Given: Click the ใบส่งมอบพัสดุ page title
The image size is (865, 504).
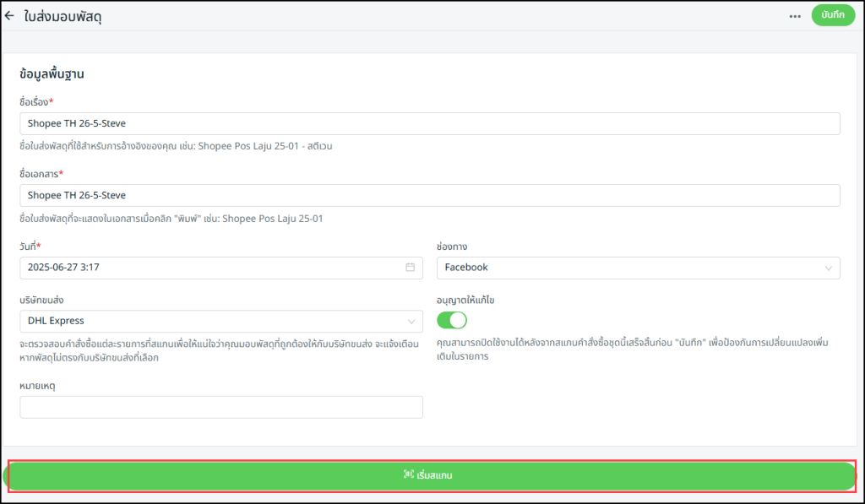Looking at the screenshot, I should click(x=63, y=16).
